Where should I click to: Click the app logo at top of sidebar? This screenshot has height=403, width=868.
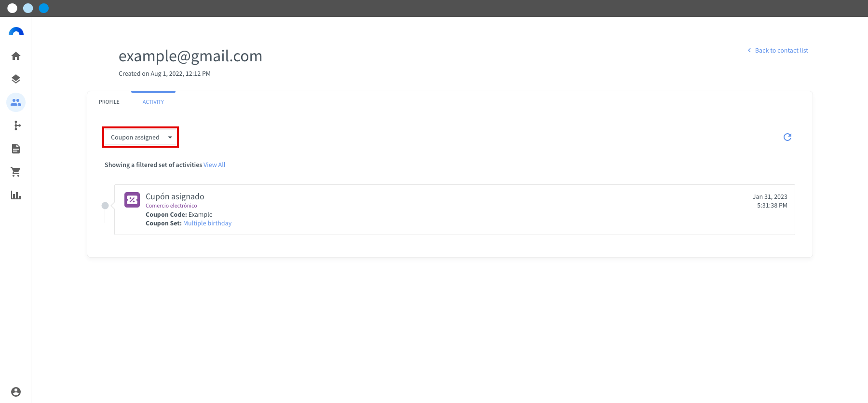click(x=16, y=31)
